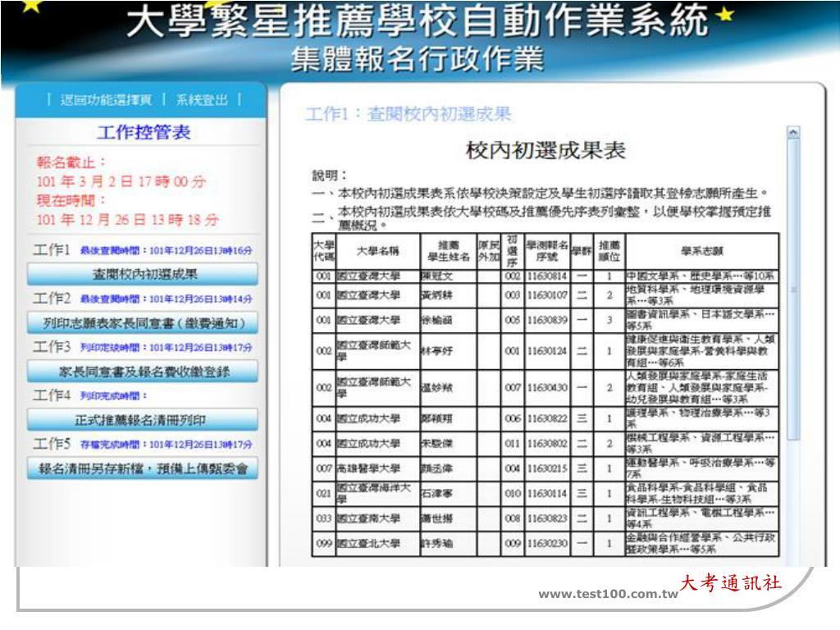This screenshot has height=630, width=840.
Task: Click exam number 11630430 cell
Action: coord(547,387)
